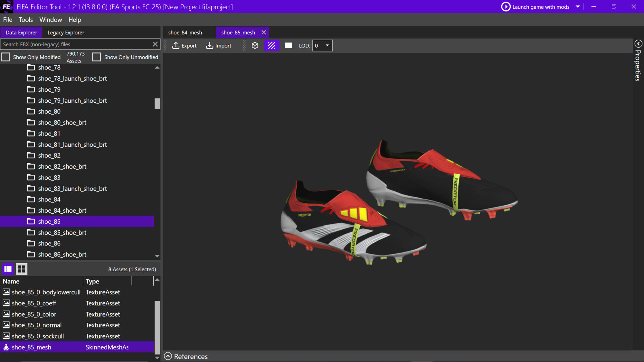
Task: Open the LOD level dropdown
Action: [x=322, y=46]
